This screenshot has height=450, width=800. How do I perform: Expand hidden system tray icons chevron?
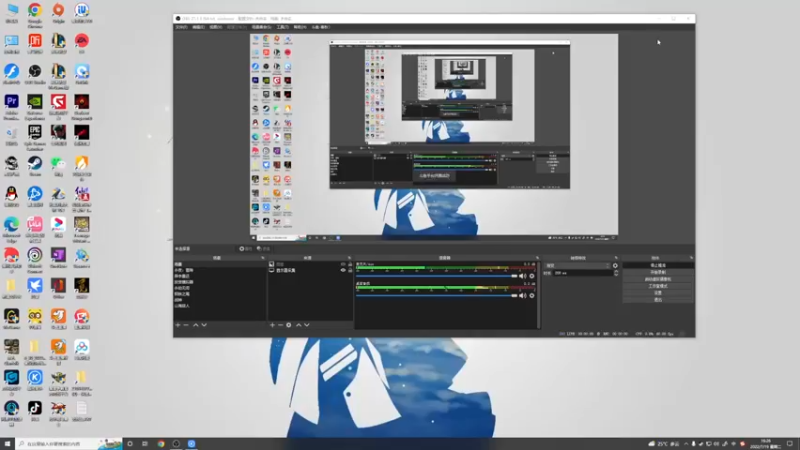[x=686, y=444]
